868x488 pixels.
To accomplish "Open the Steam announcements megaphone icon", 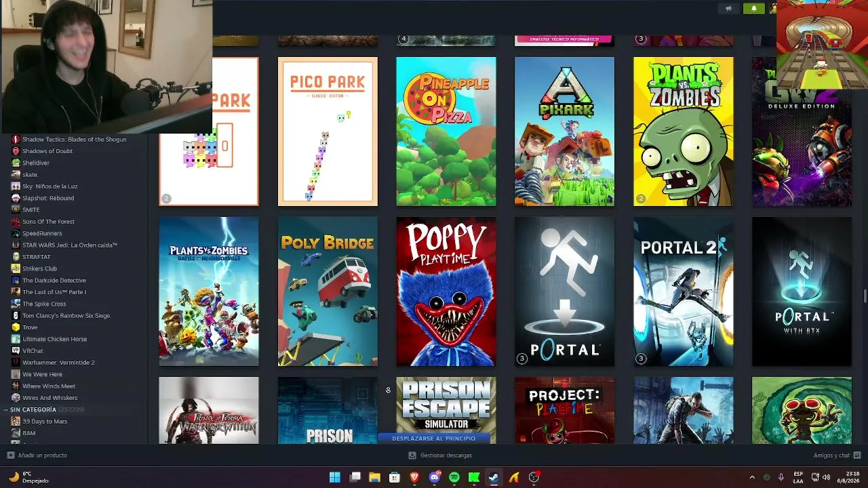I will [729, 9].
